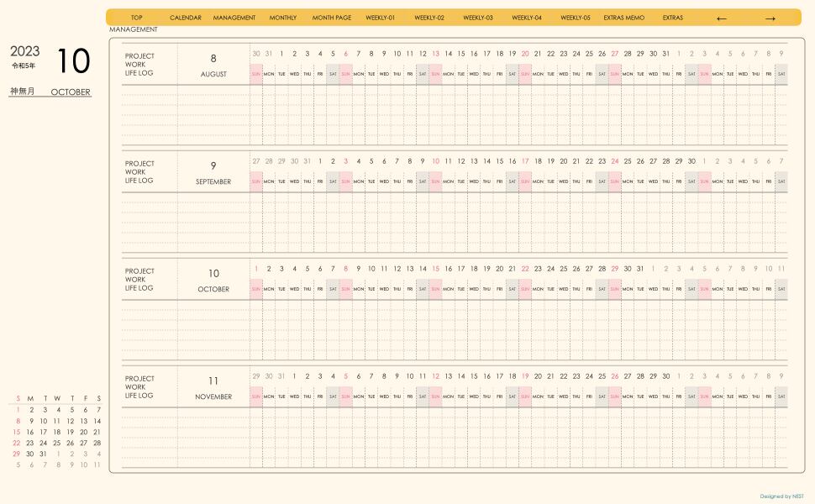Select date 22 in the mini calendar

(17, 443)
